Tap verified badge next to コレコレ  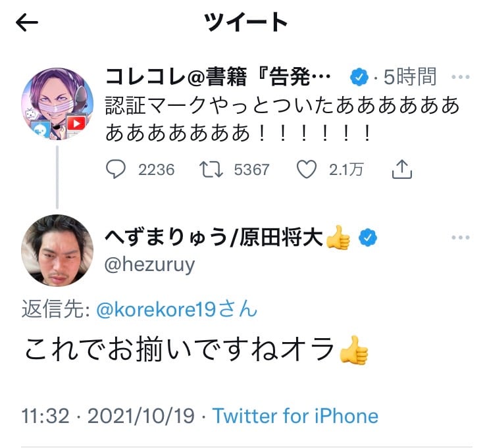(358, 78)
